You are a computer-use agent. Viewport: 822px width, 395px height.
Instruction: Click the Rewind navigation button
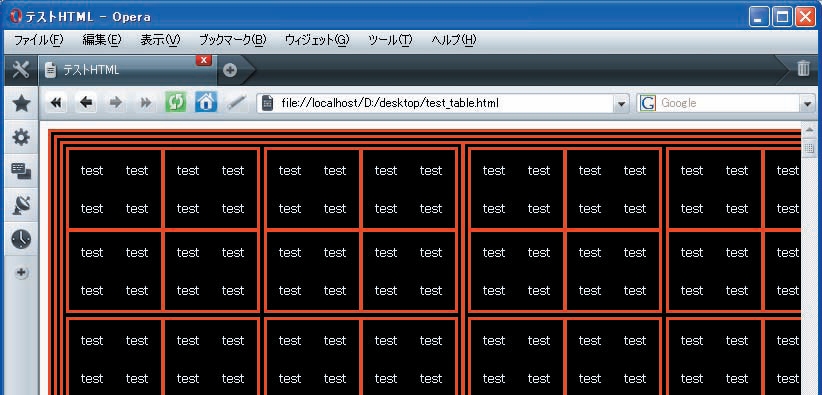56,103
